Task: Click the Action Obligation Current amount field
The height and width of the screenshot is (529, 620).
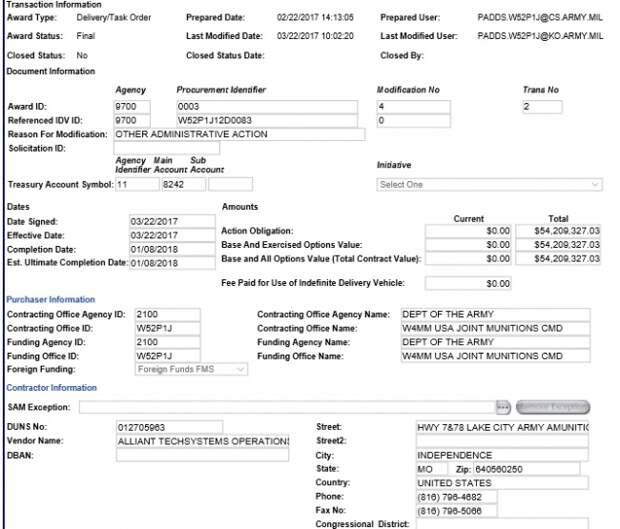Action: [468, 231]
